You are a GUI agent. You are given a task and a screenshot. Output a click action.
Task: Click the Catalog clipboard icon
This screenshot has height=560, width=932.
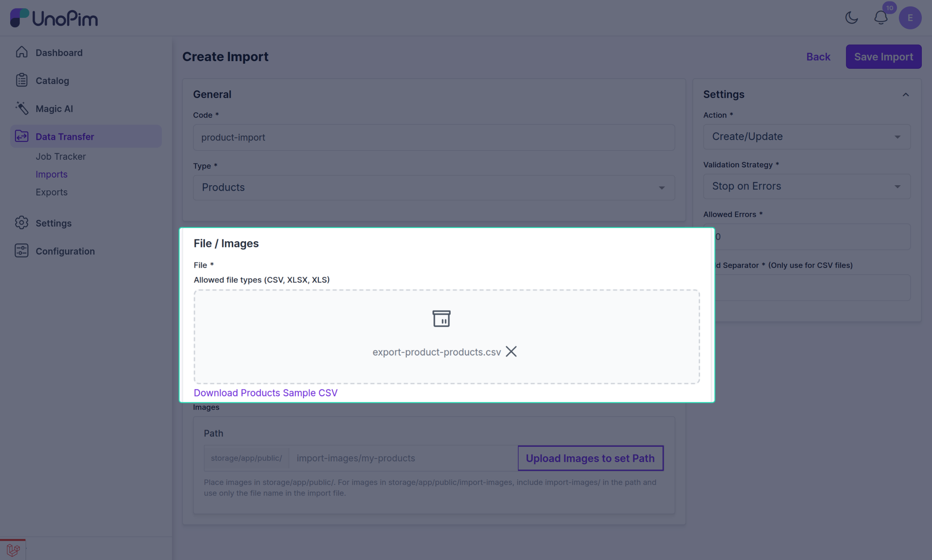[21, 80]
